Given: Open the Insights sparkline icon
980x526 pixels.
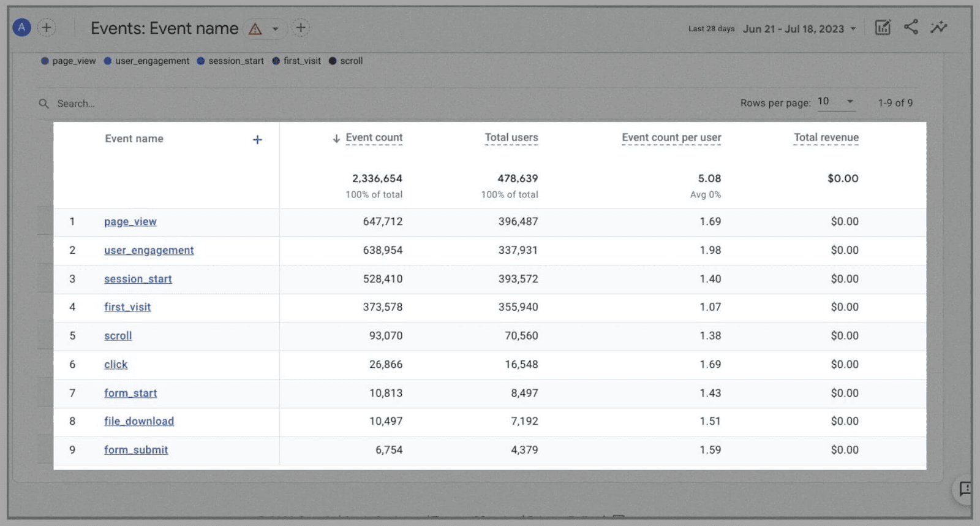Looking at the screenshot, I should tap(938, 28).
